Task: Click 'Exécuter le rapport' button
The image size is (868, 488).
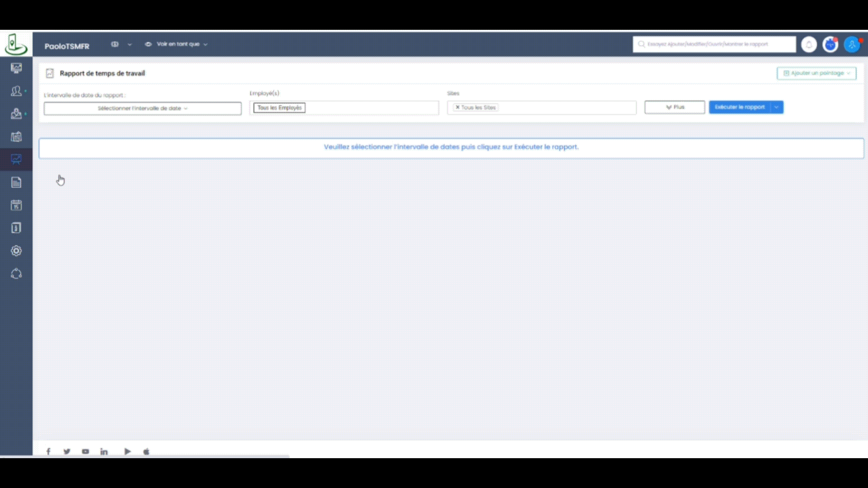Action: tap(740, 107)
